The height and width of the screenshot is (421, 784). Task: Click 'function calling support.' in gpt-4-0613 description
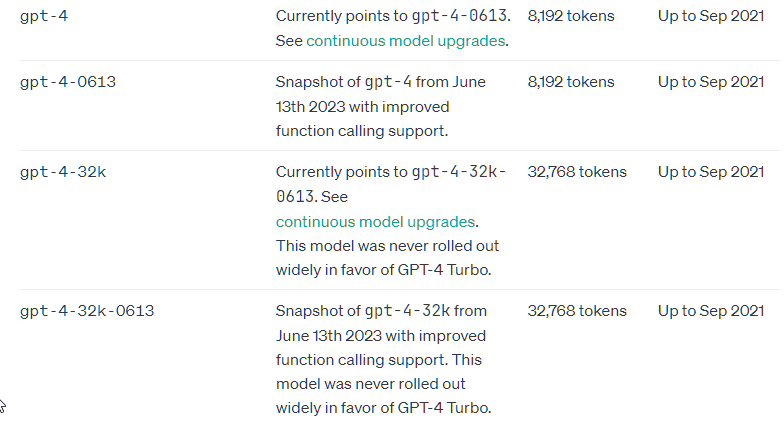362,131
